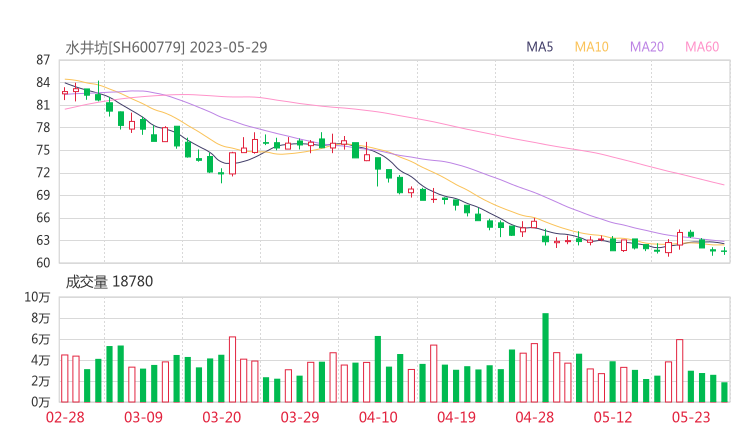The width and height of the screenshot is (740, 440).
Task: Click the 05-12 date label
Action: pyautogui.click(x=613, y=417)
